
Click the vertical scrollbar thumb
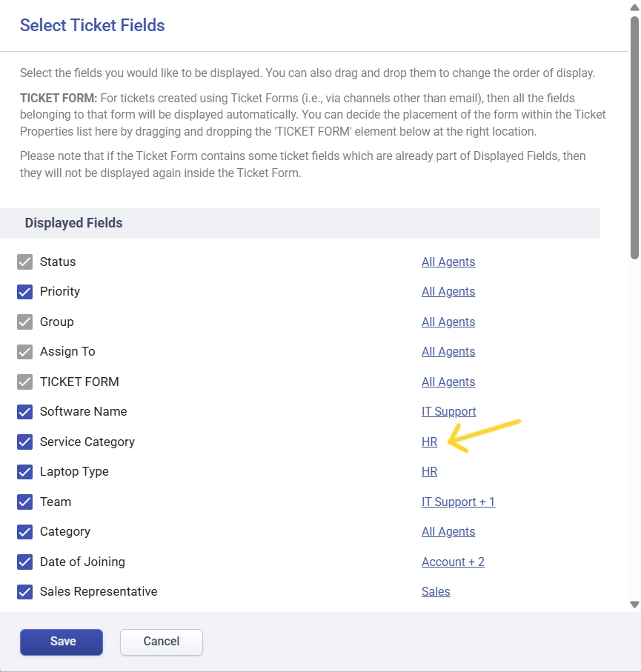click(634, 138)
